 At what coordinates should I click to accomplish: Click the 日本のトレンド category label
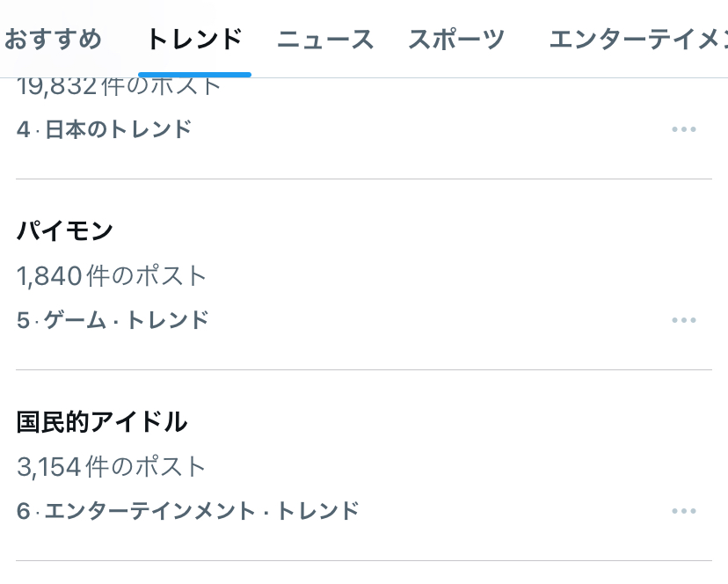point(118,129)
